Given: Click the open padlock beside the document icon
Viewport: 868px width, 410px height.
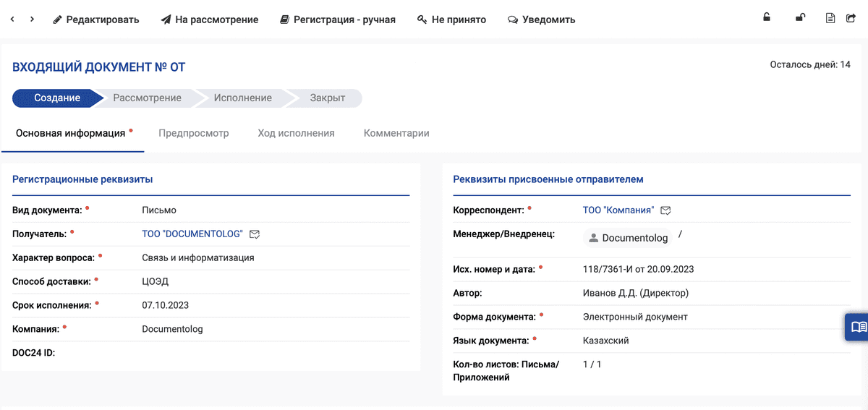Looking at the screenshot, I should [801, 18].
